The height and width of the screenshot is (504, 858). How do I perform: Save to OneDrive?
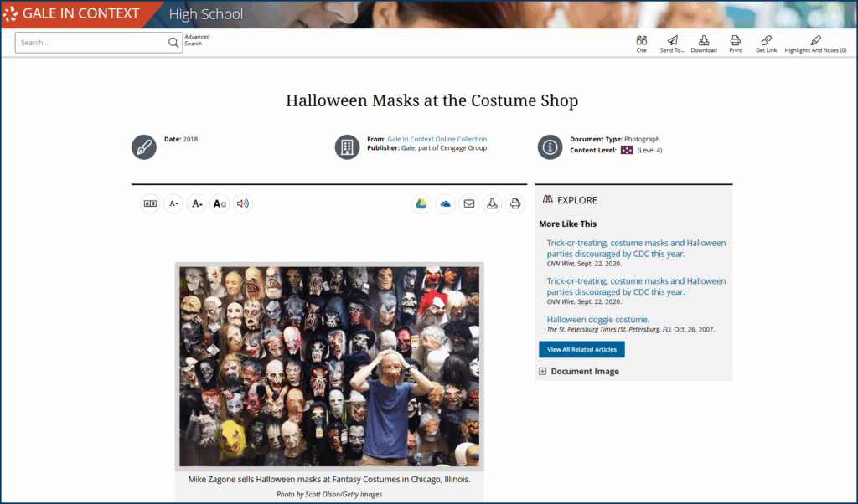click(x=445, y=203)
